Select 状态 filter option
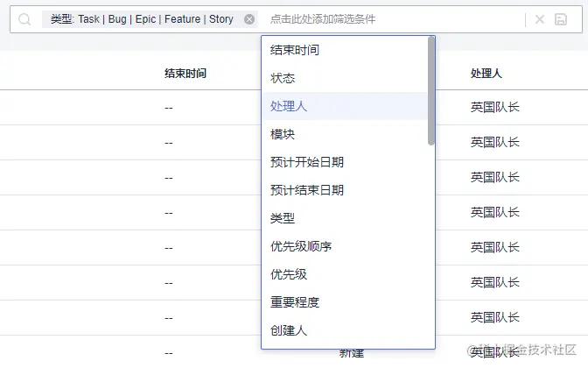Image resolution: width=588 pixels, height=368 pixels. [x=345, y=78]
